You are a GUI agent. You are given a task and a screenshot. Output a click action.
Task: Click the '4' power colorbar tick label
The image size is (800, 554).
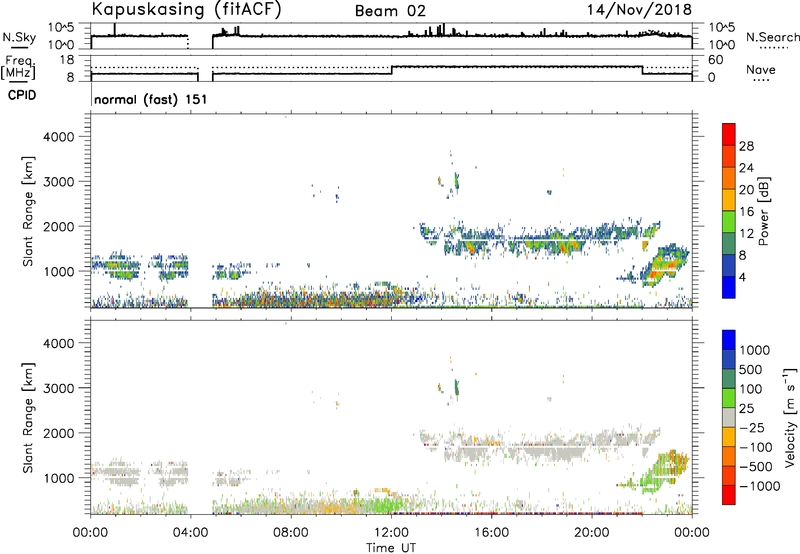coord(742,277)
